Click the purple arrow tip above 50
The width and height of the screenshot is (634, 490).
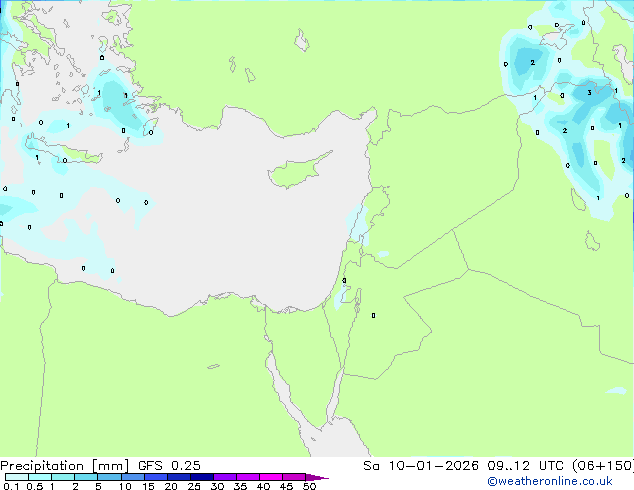tap(317, 477)
